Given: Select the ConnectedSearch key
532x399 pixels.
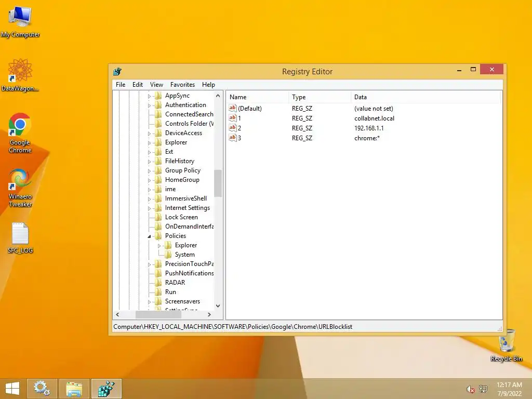Looking at the screenshot, I should click(189, 114).
